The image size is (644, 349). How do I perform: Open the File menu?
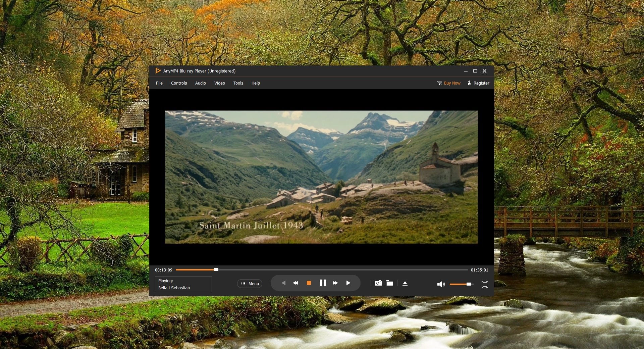(x=159, y=83)
